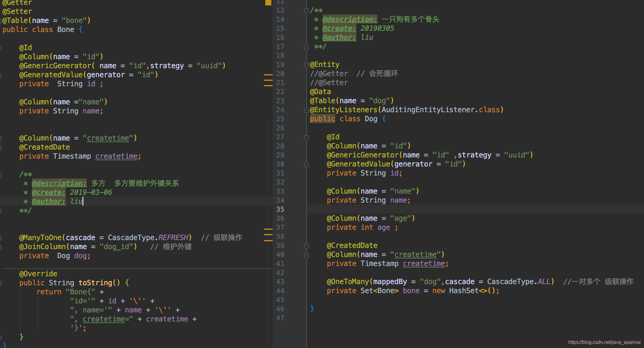Viewport: 644px width, 348px height.
Task: Click the "Bone{" string literal
Action: [x=80, y=292]
